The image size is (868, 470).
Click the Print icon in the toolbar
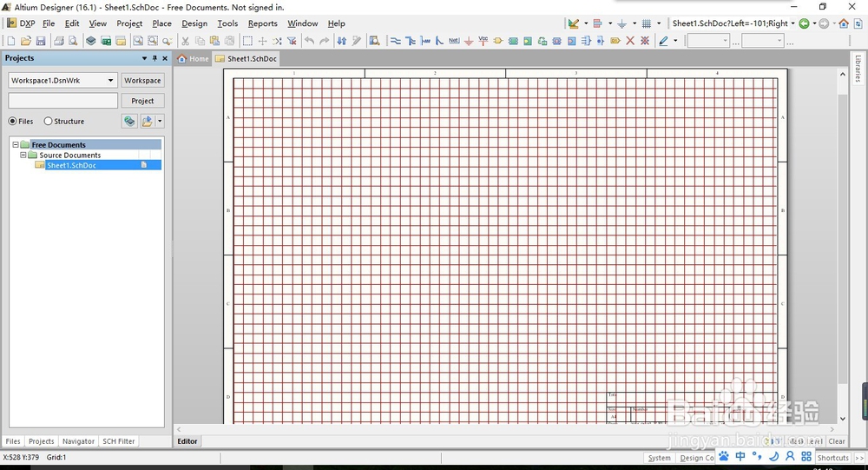tap(59, 41)
